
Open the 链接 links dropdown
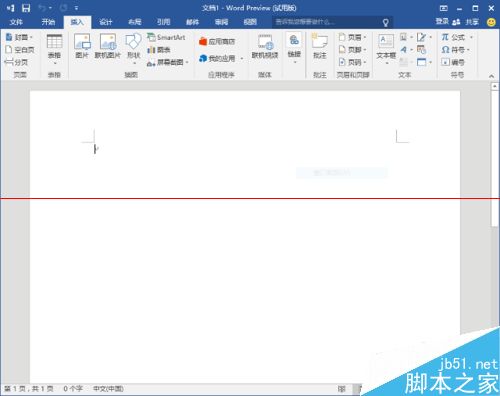294,48
